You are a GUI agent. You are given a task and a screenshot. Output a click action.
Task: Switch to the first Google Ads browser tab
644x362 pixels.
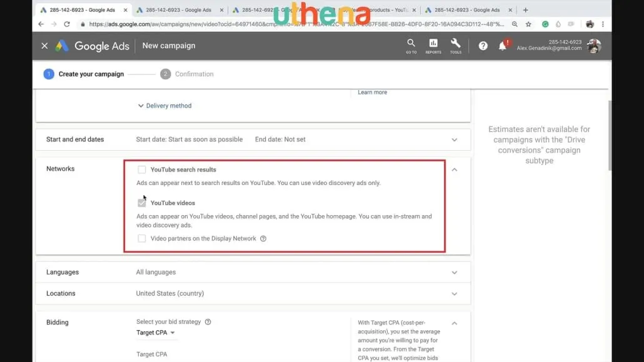click(x=82, y=10)
